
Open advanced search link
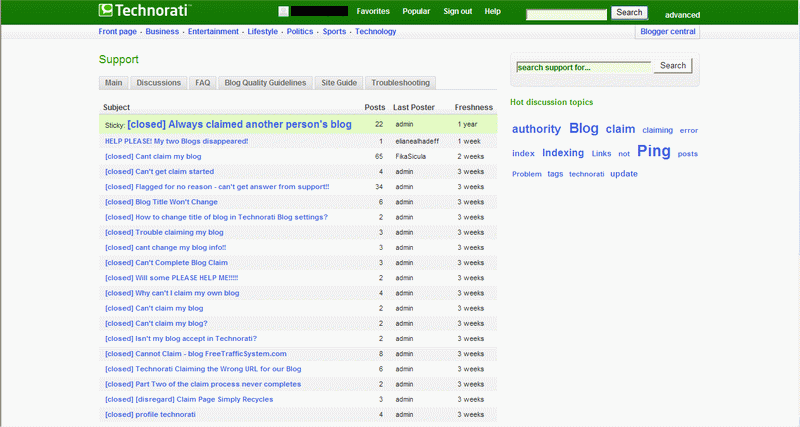coord(682,15)
